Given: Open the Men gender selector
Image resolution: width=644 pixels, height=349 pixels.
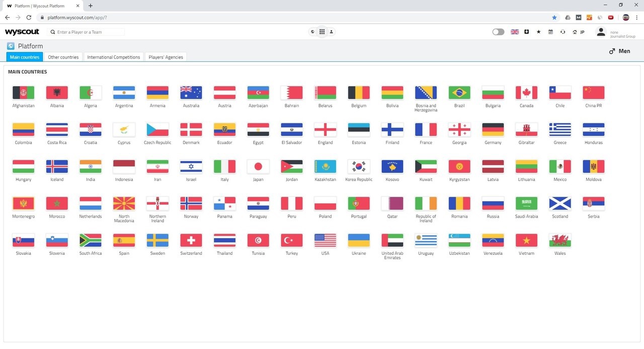Looking at the screenshot, I should coord(619,51).
